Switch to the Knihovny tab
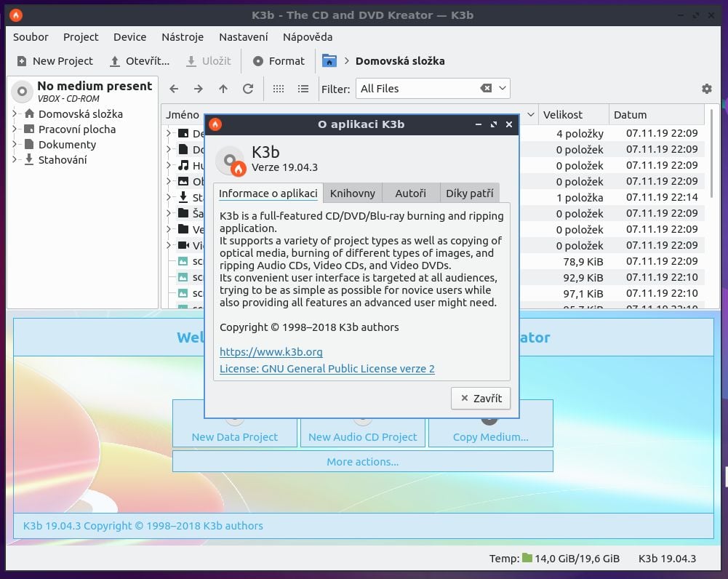This screenshot has height=579, width=728. (352, 193)
